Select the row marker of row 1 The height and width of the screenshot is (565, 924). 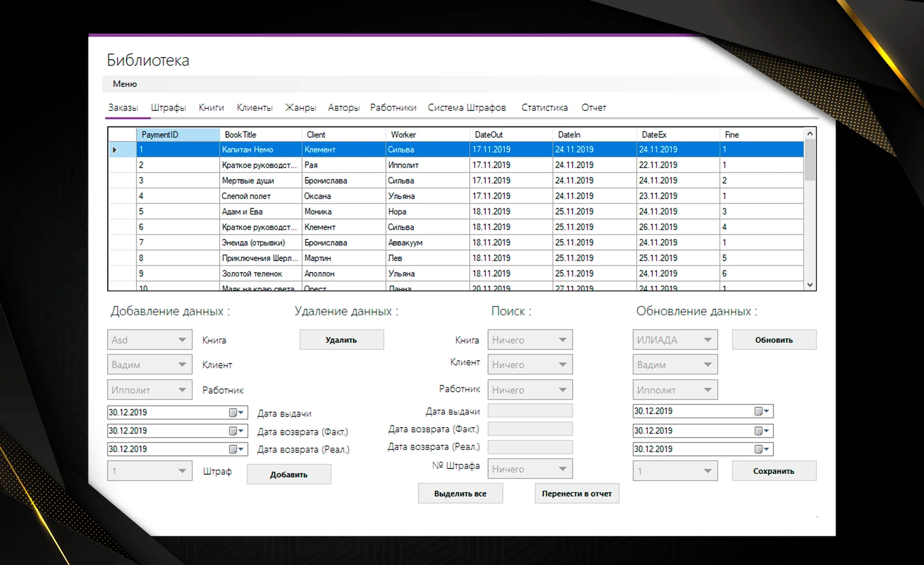pyautogui.click(x=122, y=149)
